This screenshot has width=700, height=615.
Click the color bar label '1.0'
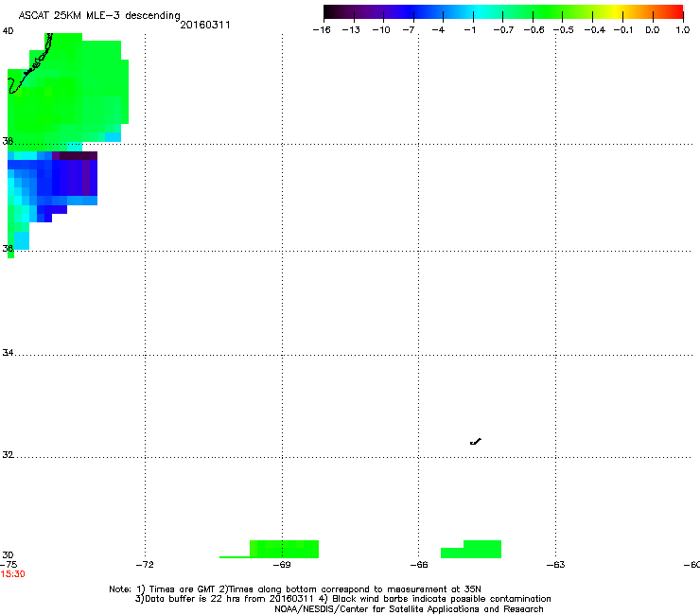pos(683,30)
